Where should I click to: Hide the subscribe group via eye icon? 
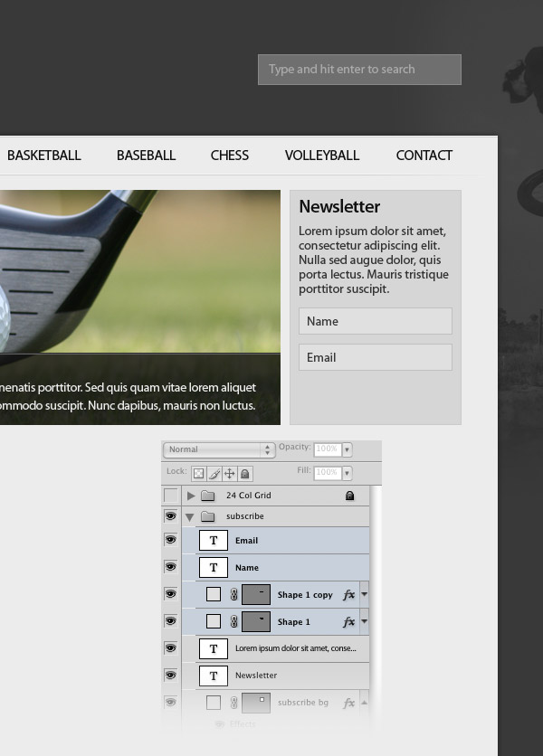point(171,516)
